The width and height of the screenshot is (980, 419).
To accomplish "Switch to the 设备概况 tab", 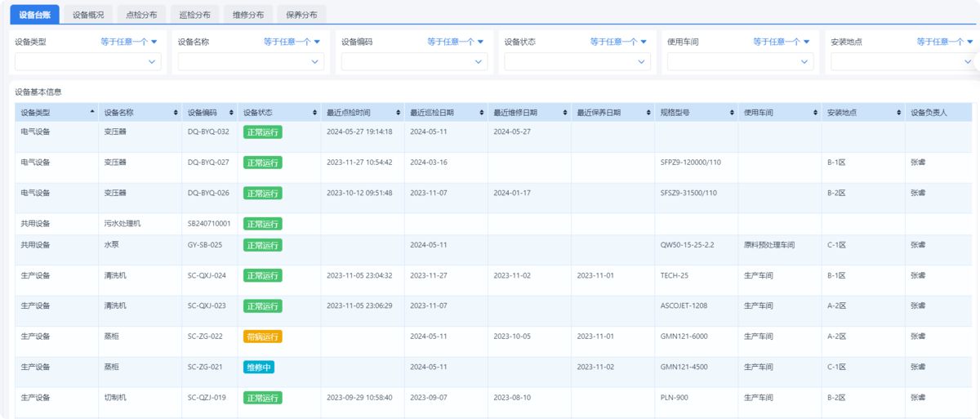I will [87, 15].
